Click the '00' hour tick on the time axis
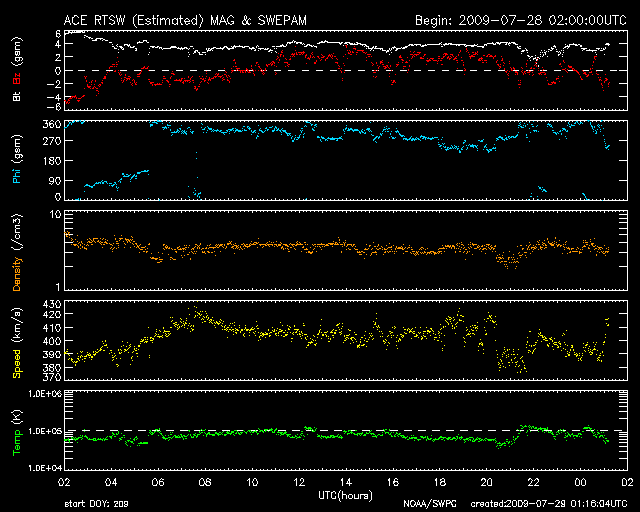Viewport: 640px width, 512px height. [x=580, y=482]
